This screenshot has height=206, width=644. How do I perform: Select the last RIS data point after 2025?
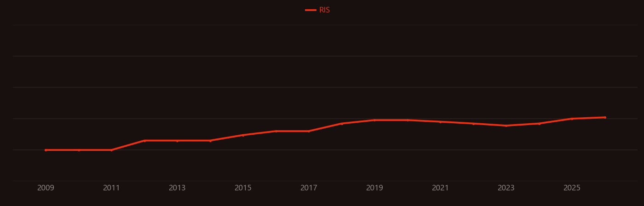tap(605, 117)
